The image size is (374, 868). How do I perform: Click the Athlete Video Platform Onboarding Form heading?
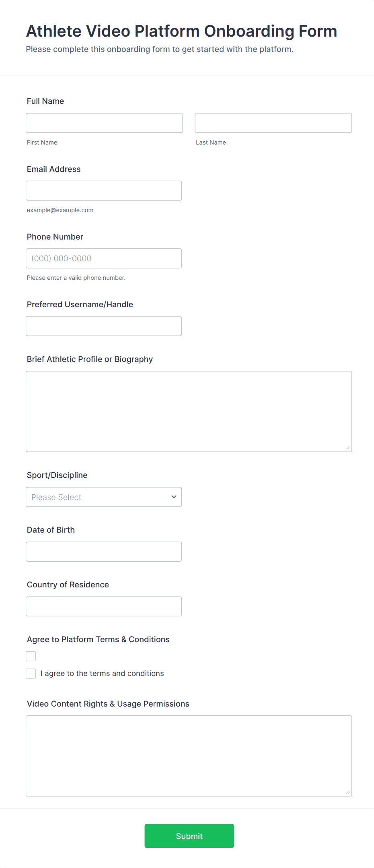[181, 31]
